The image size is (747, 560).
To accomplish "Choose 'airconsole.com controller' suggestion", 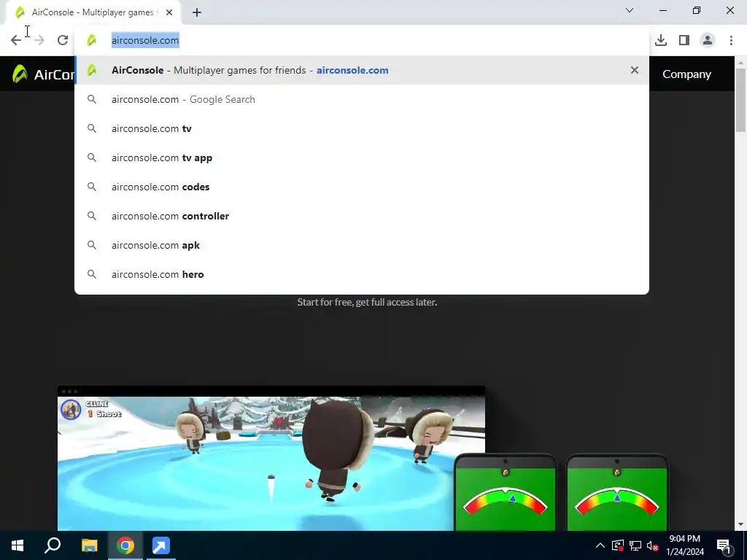I will [362, 216].
